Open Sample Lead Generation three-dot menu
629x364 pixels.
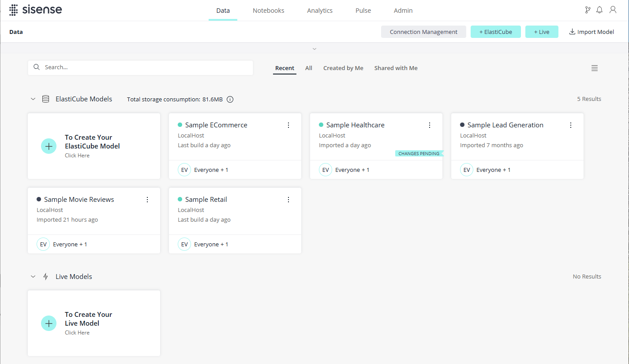[x=571, y=125]
